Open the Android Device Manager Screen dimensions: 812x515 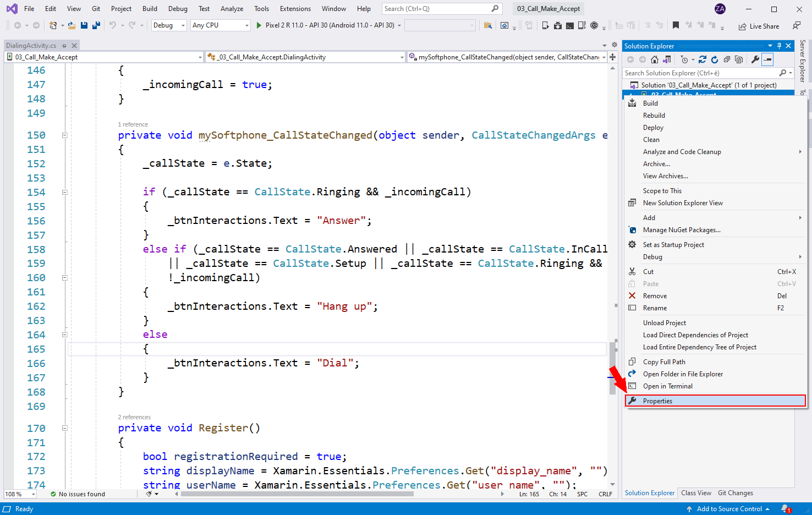click(x=546, y=25)
